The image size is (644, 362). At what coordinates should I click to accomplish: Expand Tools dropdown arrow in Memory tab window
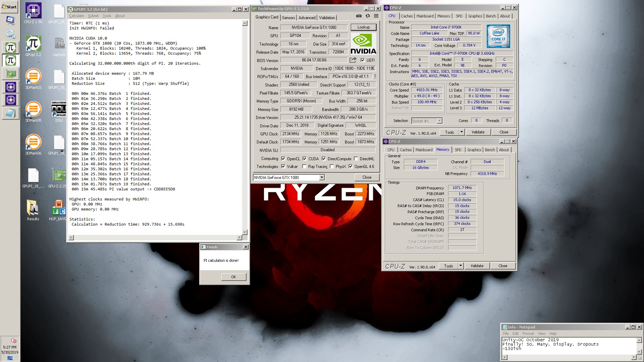[x=461, y=266]
